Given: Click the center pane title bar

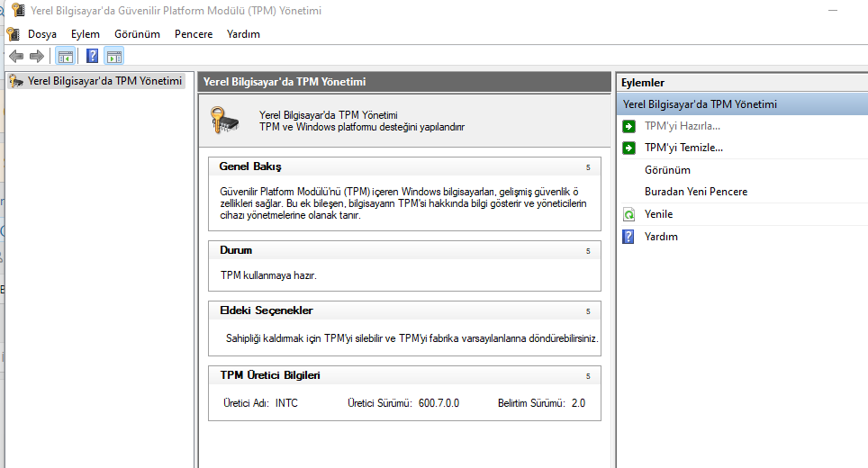Looking at the screenshot, I should tap(404, 82).
